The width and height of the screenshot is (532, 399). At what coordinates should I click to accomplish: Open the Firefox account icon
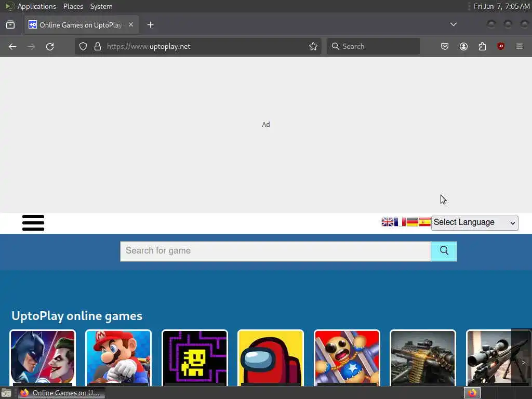[x=463, y=46]
